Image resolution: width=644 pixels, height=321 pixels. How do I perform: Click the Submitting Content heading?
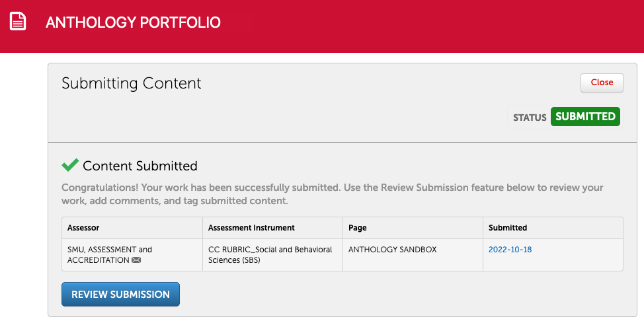tap(132, 83)
